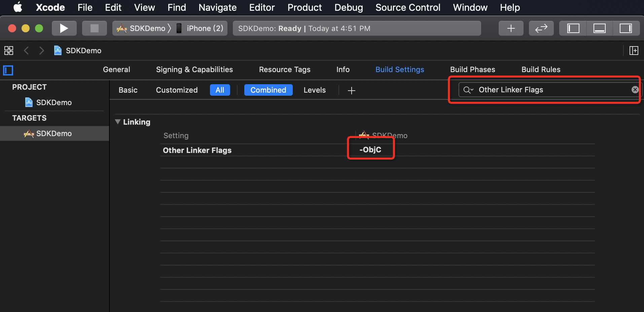Open the related items grid menu

pyautogui.click(x=9, y=51)
